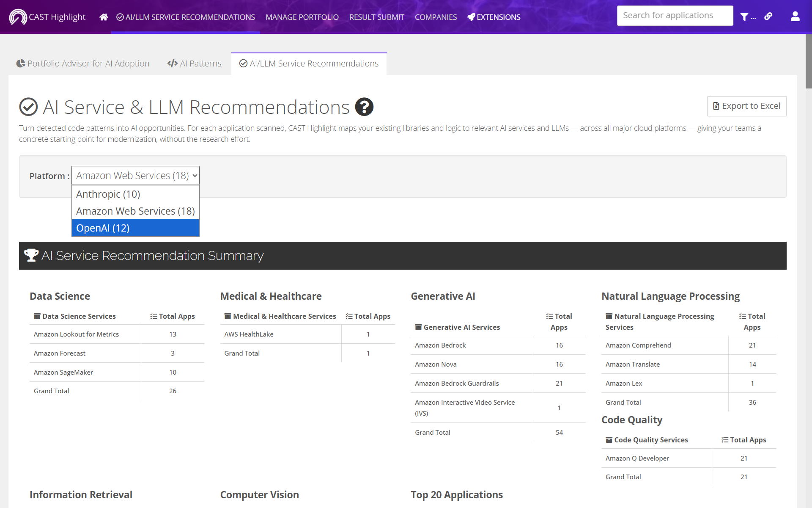Click Generative AI Grand Total value 54
The width and height of the screenshot is (812, 508).
click(x=559, y=432)
